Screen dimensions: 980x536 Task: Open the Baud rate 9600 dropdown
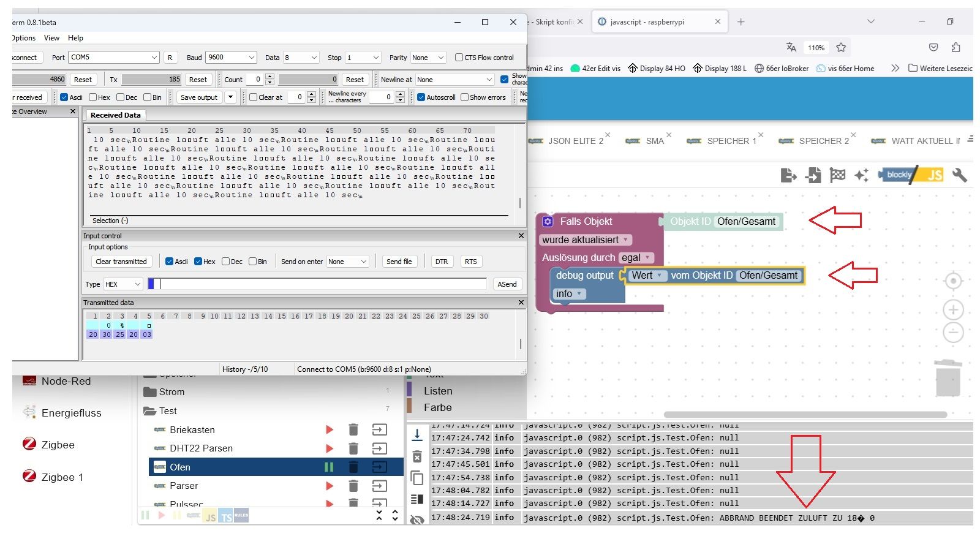tap(231, 58)
